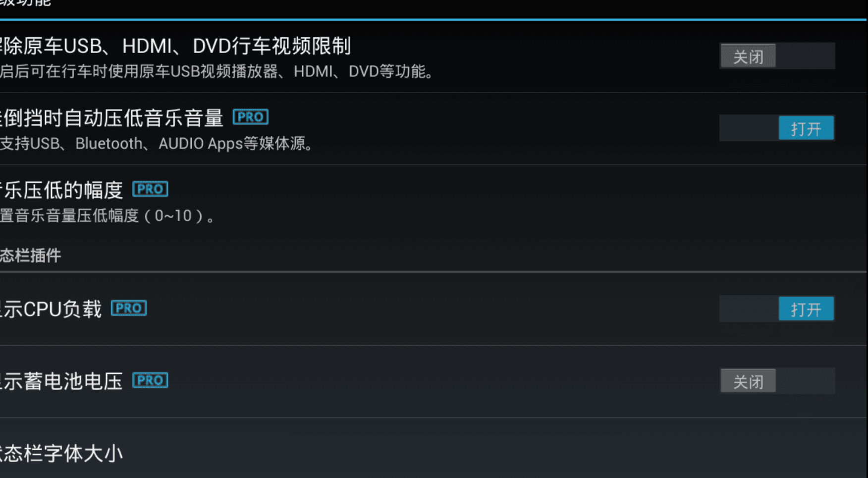The height and width of the screenshot is (478, 868).
Task: Click the 关闭 label on the video restriction switch
Action: [748, 57]
